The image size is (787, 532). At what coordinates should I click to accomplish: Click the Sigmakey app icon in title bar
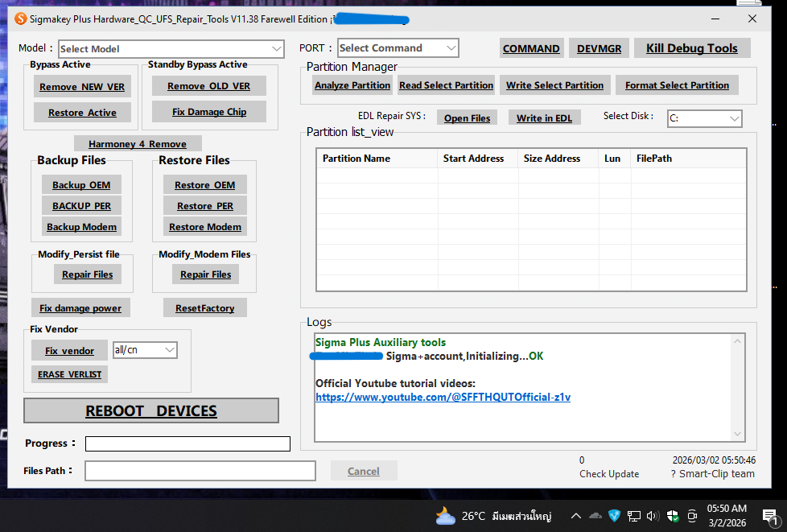(21, 19)
